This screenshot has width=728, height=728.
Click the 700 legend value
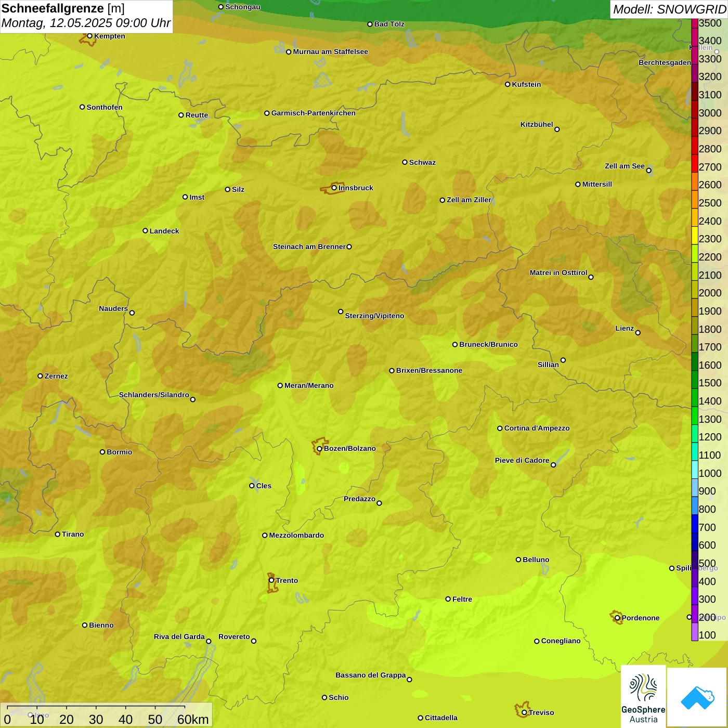point(707,527)
